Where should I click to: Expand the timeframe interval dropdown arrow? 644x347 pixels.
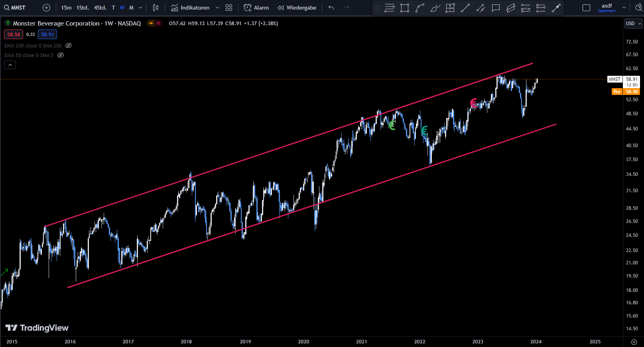140,8
